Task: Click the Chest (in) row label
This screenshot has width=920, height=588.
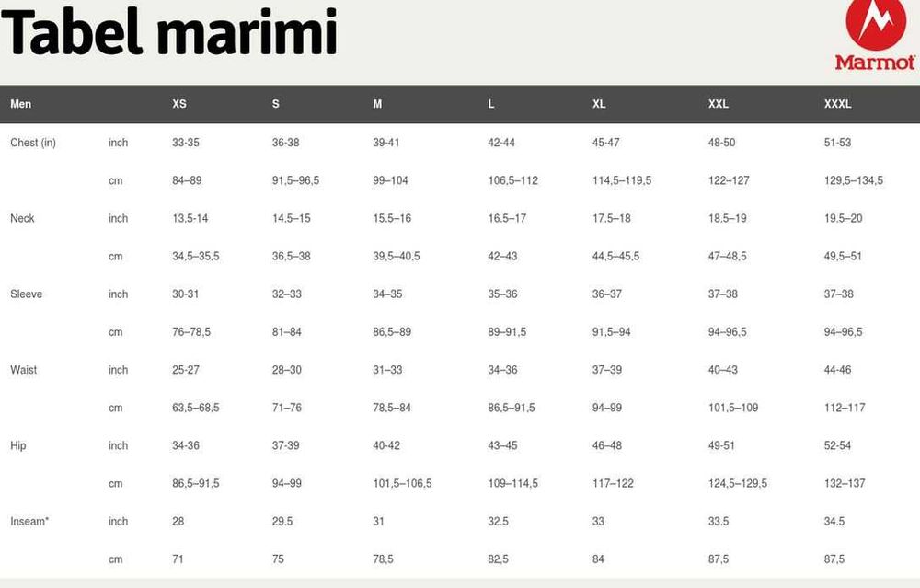Action: point(33,143)
